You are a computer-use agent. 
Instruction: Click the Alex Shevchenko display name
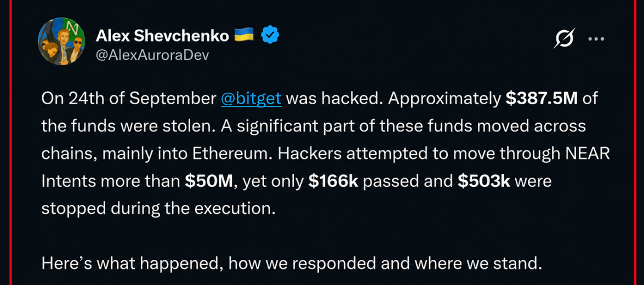click(162, 37)
